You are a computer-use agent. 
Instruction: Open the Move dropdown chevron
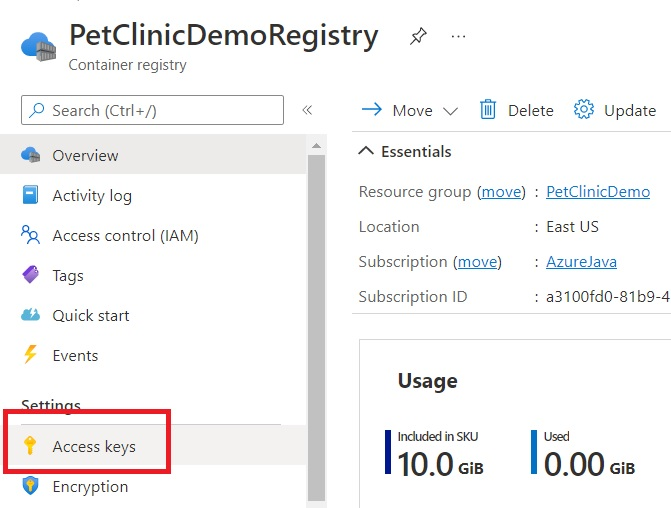pos(450,111)
